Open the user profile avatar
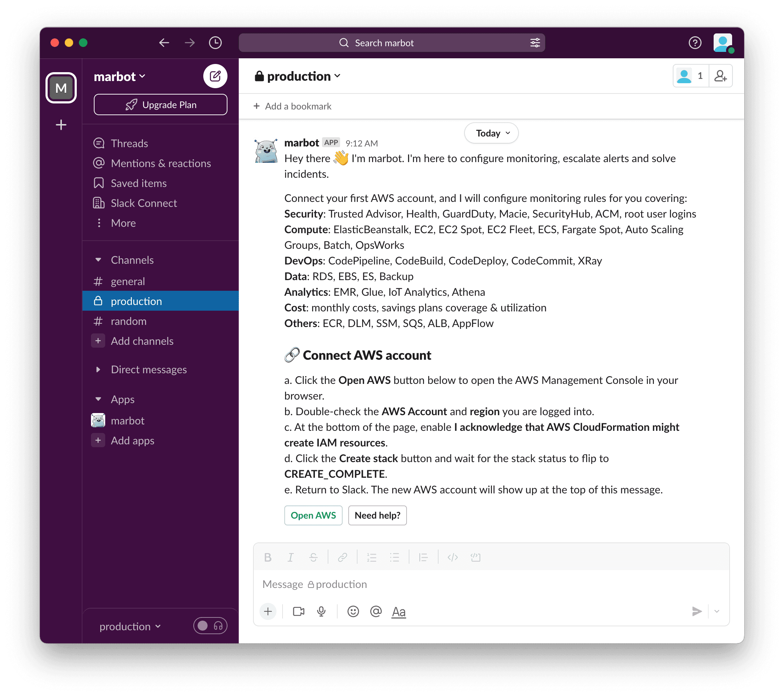 (723, 43)
